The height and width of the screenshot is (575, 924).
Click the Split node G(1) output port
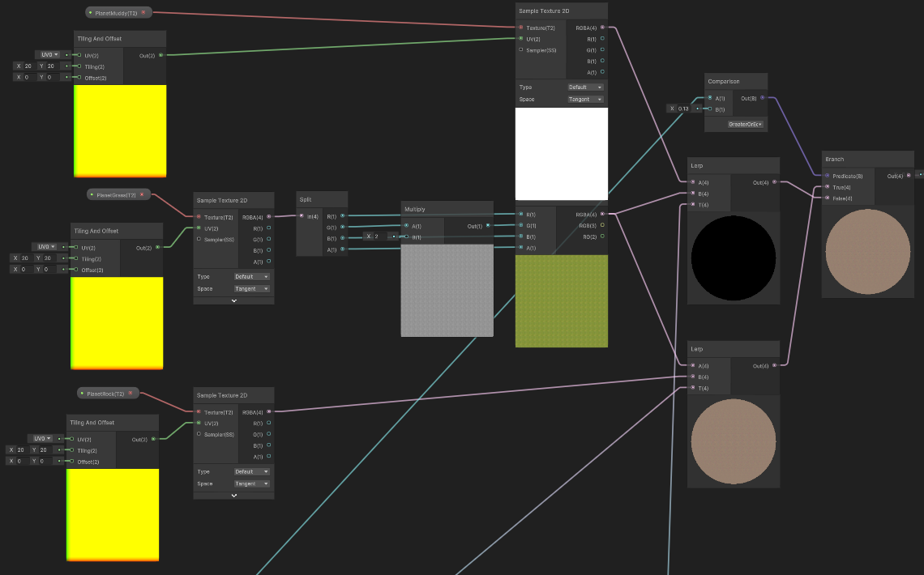[x=342, y=227]
